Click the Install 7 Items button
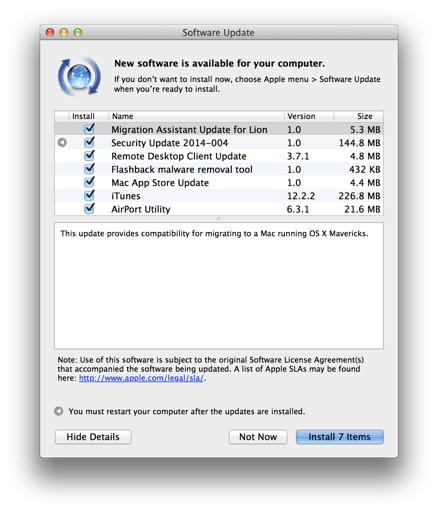Screen dimensions: 438x513 point(339,437)
